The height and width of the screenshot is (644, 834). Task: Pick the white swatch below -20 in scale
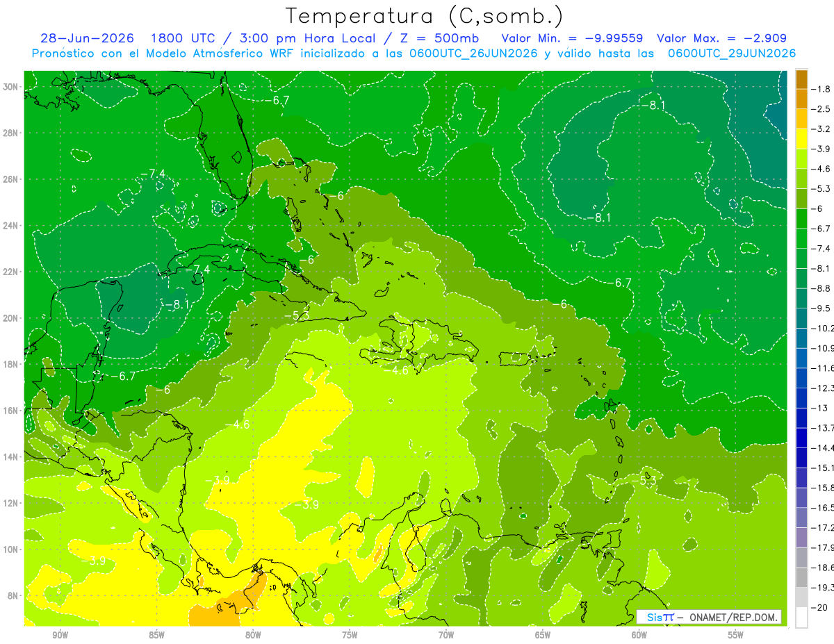pyautogui.click(x=801, y=617)
